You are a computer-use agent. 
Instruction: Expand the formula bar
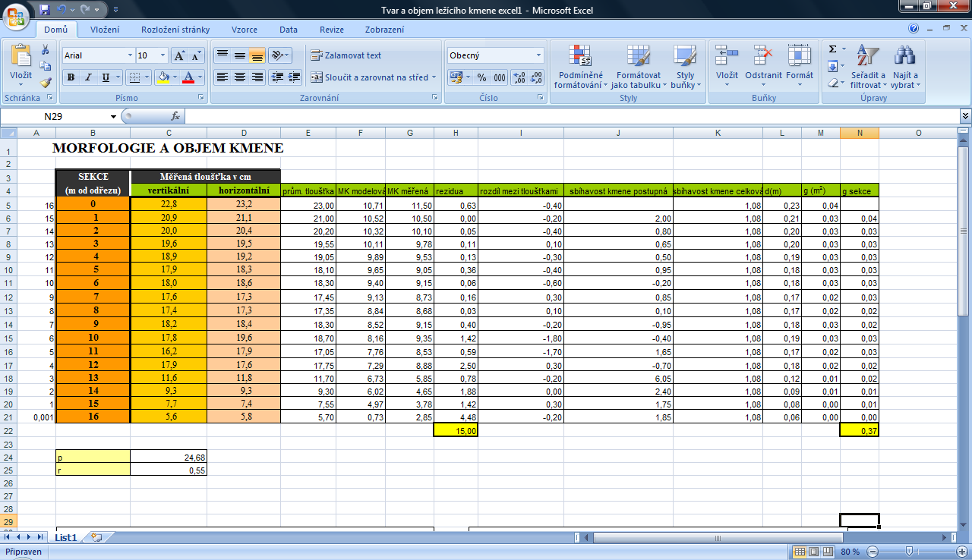[965, 116]
